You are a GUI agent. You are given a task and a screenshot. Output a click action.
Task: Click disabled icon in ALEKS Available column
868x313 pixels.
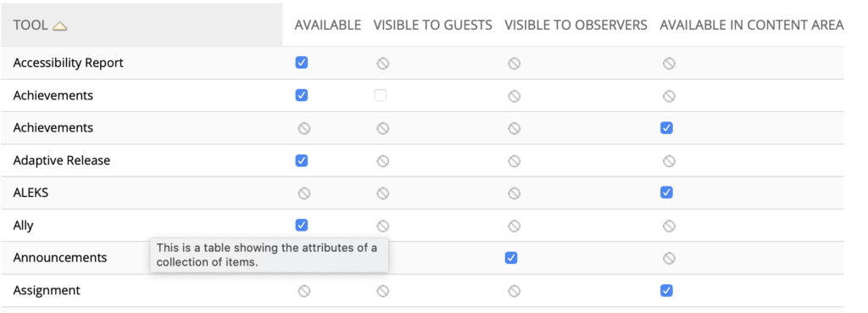click(x=304, y=193)
